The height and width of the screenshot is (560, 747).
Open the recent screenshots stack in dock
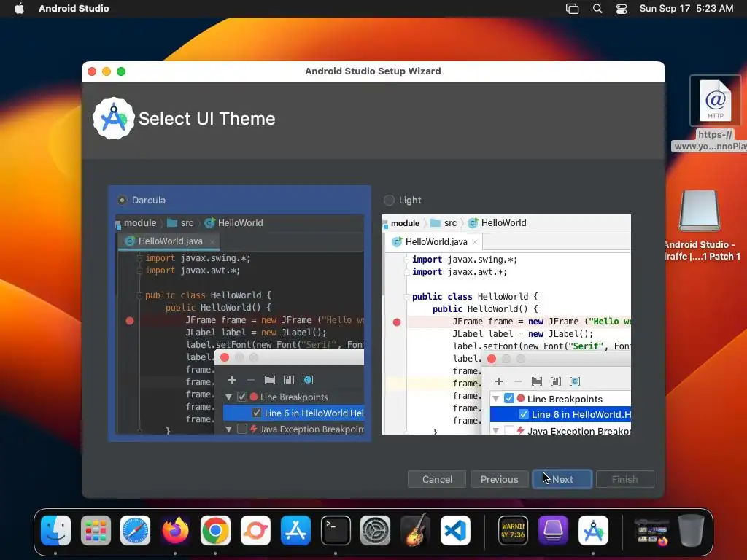(x=651, y=531)
